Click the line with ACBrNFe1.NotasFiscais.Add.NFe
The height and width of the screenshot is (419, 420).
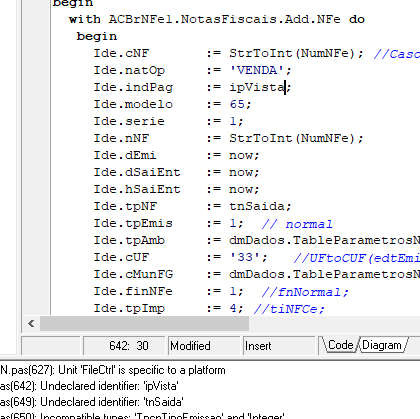[217, 19]
